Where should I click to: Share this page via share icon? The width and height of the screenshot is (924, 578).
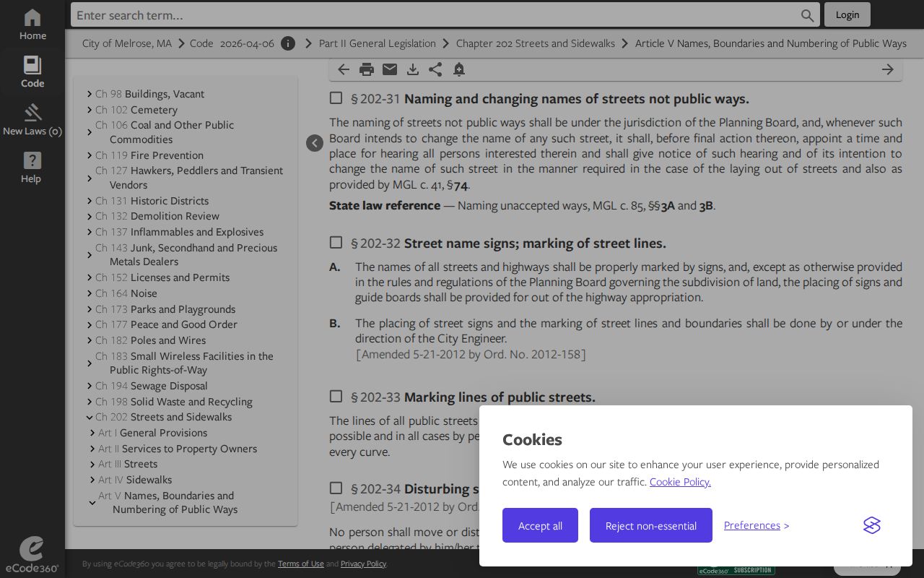pyautogui.click(x=435, y=69)
